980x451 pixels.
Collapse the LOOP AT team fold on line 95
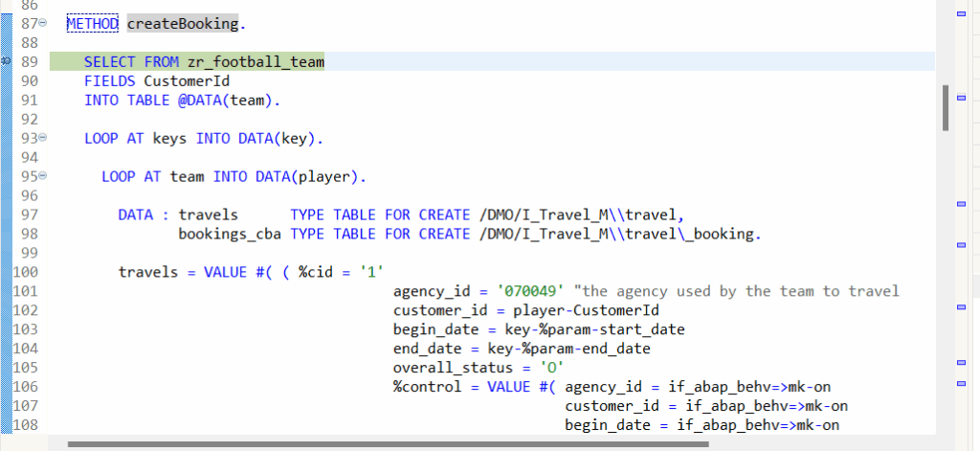(x=42, y=176)
